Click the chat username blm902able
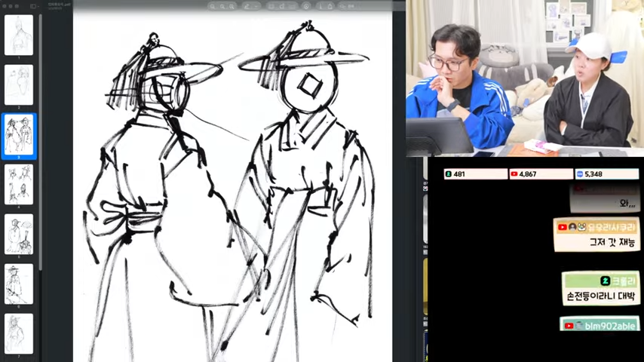The image size is (644, 362). point(610,327)
